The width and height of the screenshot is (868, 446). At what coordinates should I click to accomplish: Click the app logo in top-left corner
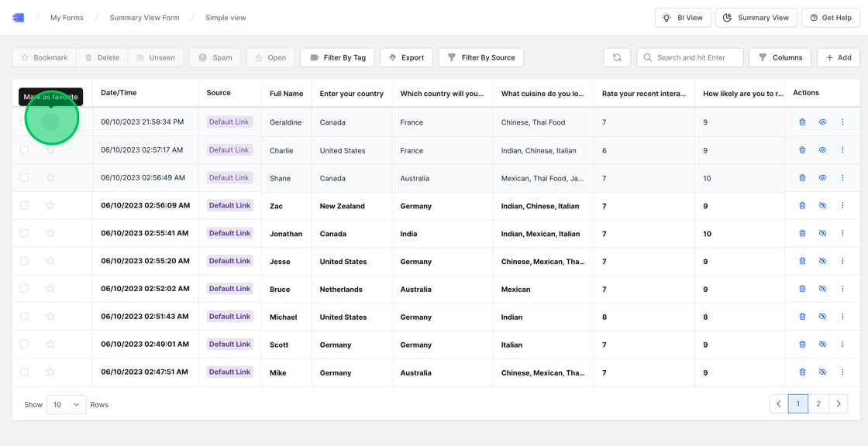tap(18, 18)
